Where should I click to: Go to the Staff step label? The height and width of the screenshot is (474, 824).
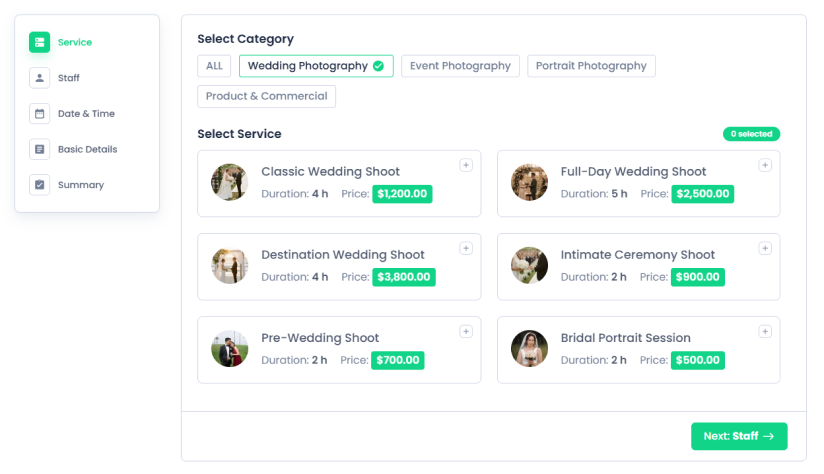[69, 78]
